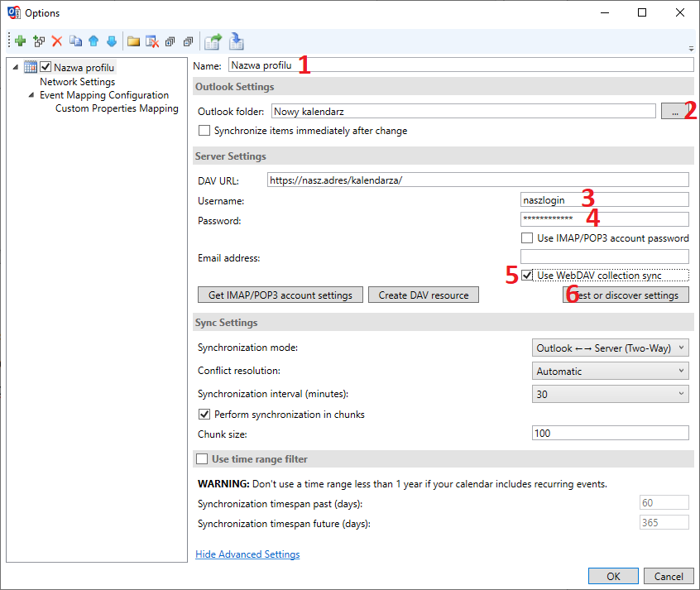The width and height of the screenshot is (700, 590).
Task: Click the export profiles icon with green arrow
Action: [213, 41]
